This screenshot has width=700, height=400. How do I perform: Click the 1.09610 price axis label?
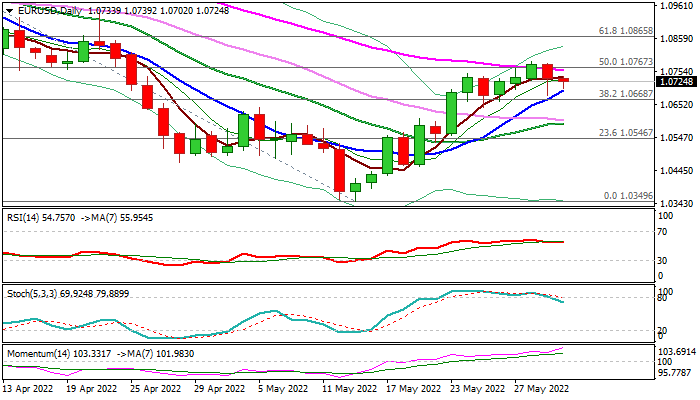click(676, 5)
